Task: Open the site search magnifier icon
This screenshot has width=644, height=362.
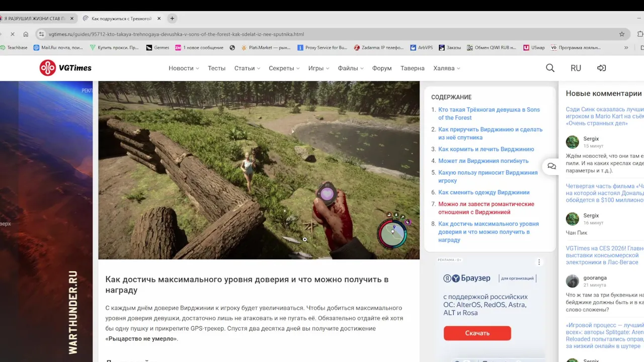Action: [550, 68]
